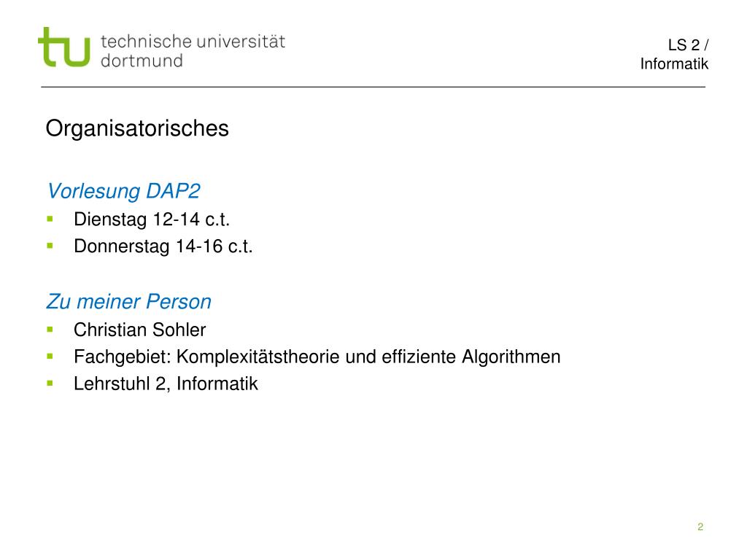Click the Vorlesung DAP2 heading
The image size is (747, 560).
(x=124, y=192)
